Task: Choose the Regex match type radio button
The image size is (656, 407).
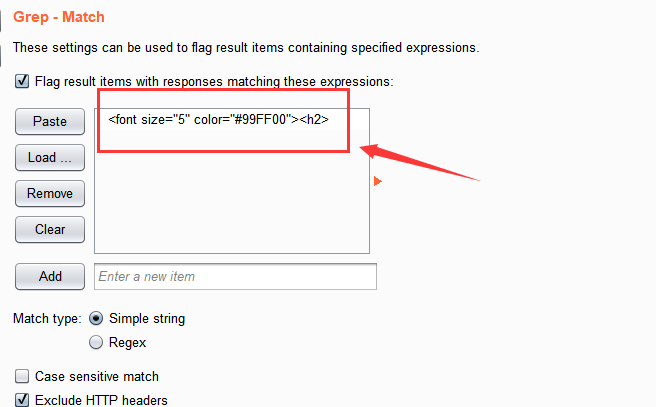Action: 96,342
